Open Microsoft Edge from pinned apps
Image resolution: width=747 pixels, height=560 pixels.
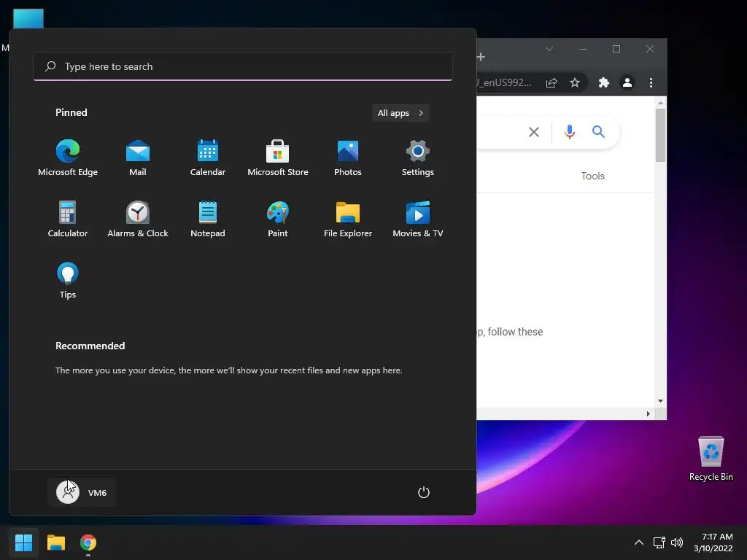click(x=68, y=158)
